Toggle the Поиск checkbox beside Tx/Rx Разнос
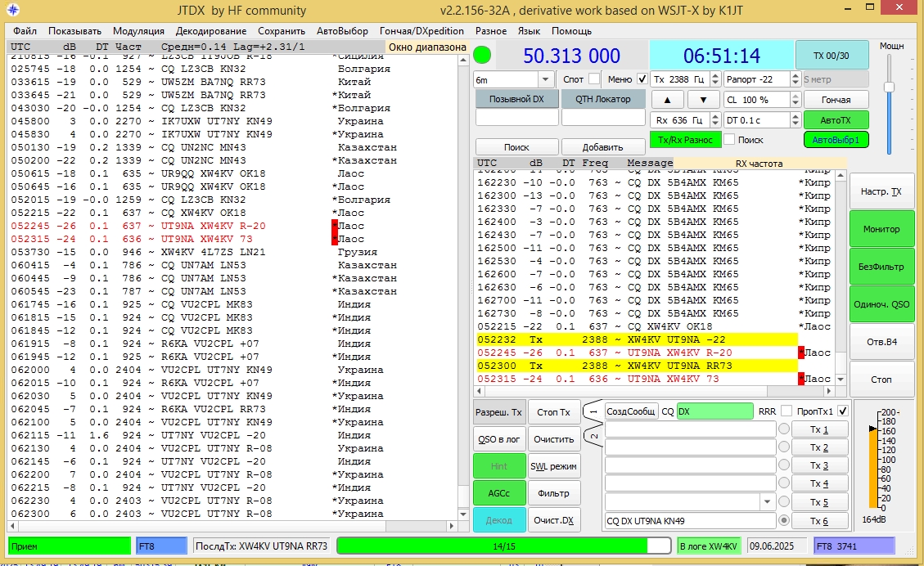 pos(729,140)
